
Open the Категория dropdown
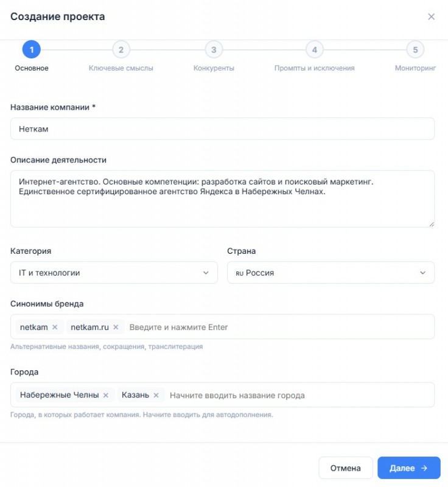[114, 273]
